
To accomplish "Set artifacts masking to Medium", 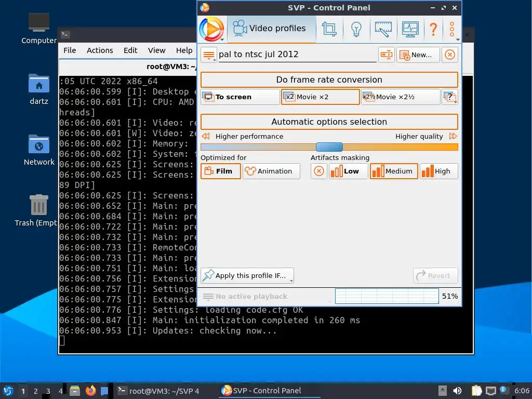I will (394, 171).
